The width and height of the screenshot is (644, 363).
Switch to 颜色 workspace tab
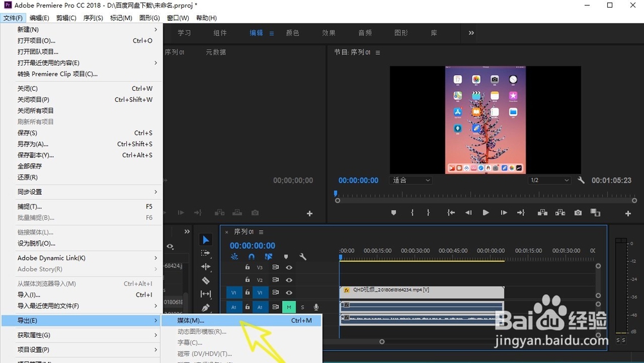292,33
